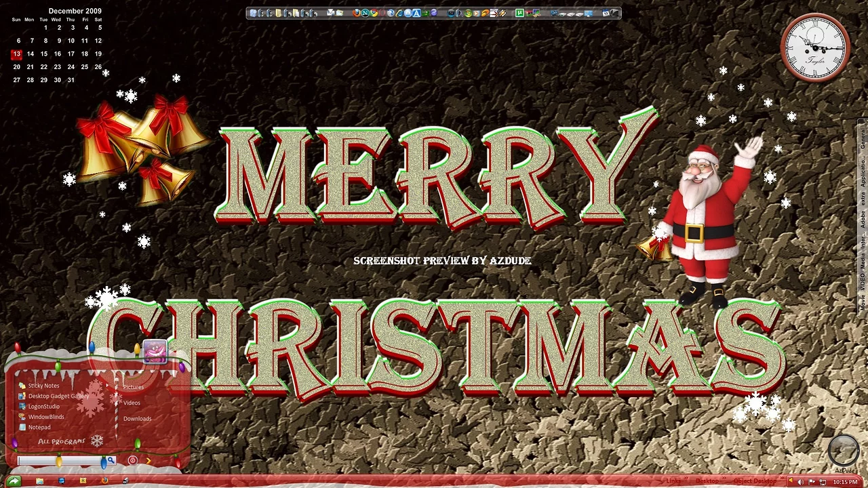Click the taskbar clock showing 10:15 PM

point(845,482)
